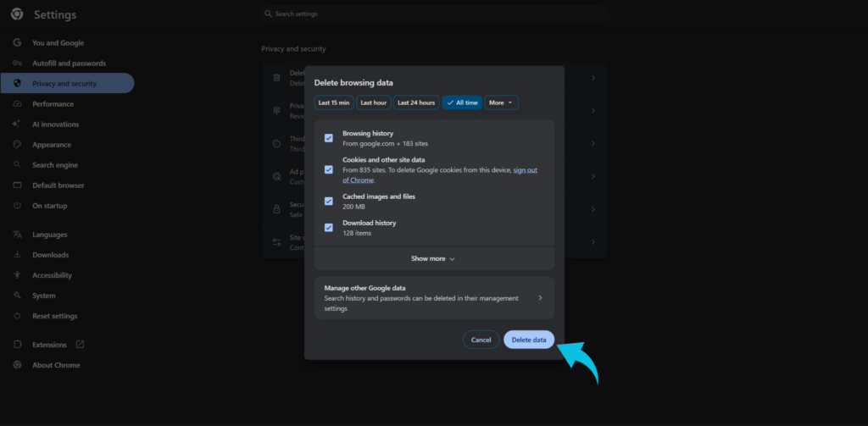Click the 200 MB cache size text
Image resolution: width=868 pixels, height=426 pixels.
tap(353, 207)
